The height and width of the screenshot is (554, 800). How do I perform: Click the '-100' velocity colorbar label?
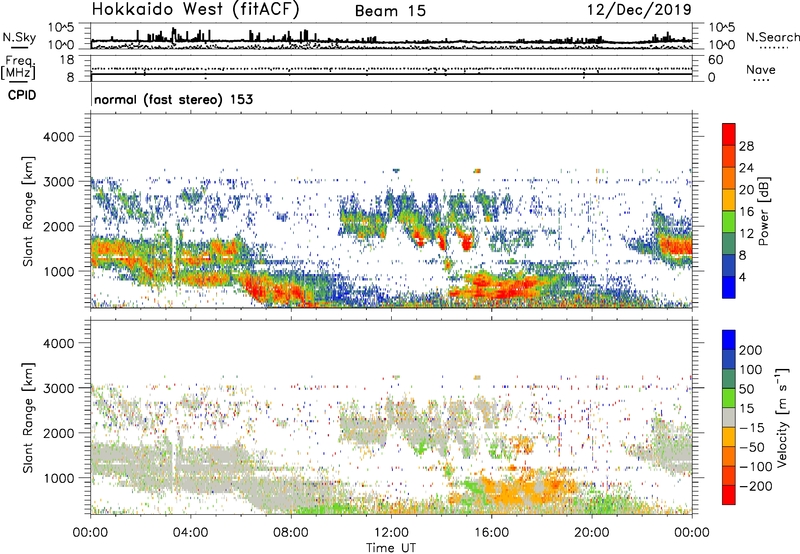[756, 467]
